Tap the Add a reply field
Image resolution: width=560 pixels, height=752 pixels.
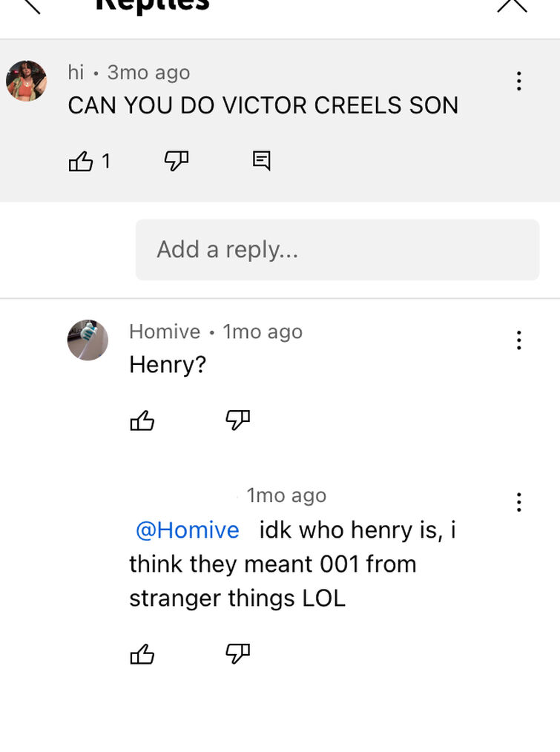click(x=337, y=250)
